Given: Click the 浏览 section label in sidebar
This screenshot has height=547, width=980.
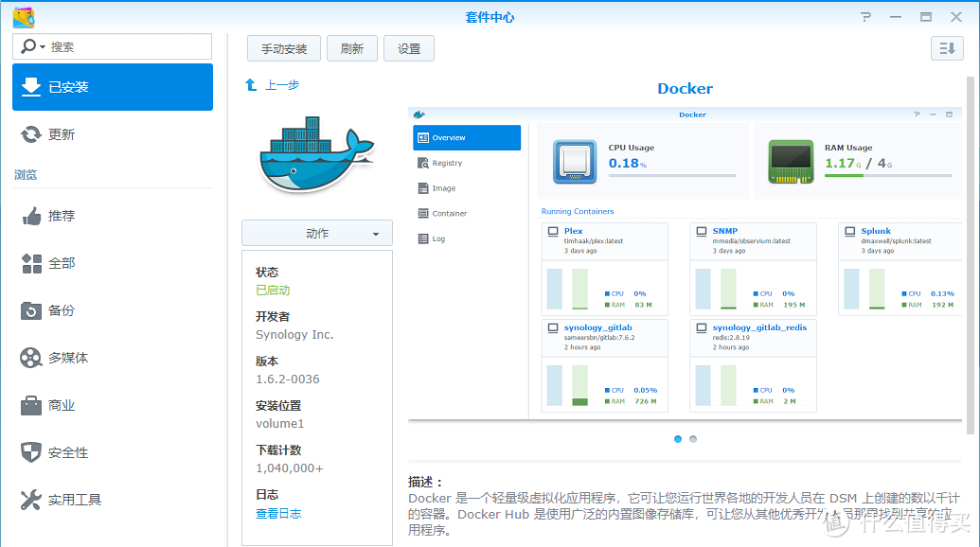Looking at the screenshot, I should [x=26, y=175].
